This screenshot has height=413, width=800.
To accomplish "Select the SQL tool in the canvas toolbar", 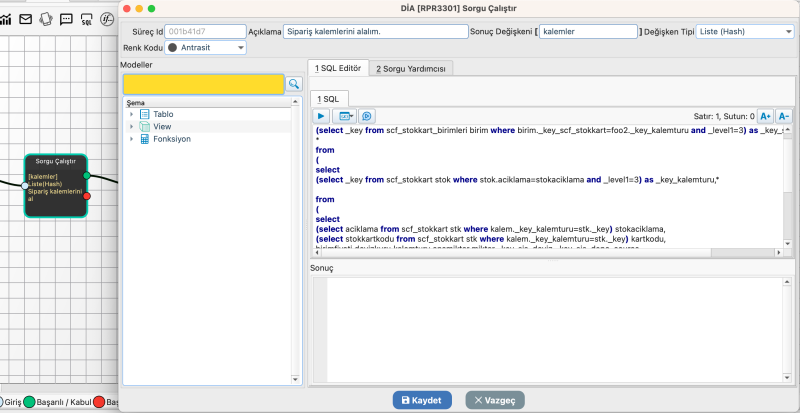I will coord(87,18).
